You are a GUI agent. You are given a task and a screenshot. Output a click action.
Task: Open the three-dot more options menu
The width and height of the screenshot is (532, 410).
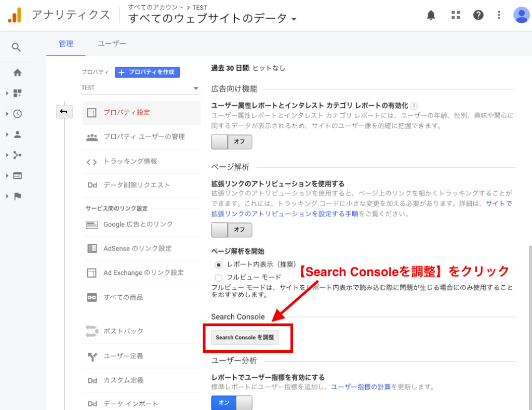click(x=499, y=15)
